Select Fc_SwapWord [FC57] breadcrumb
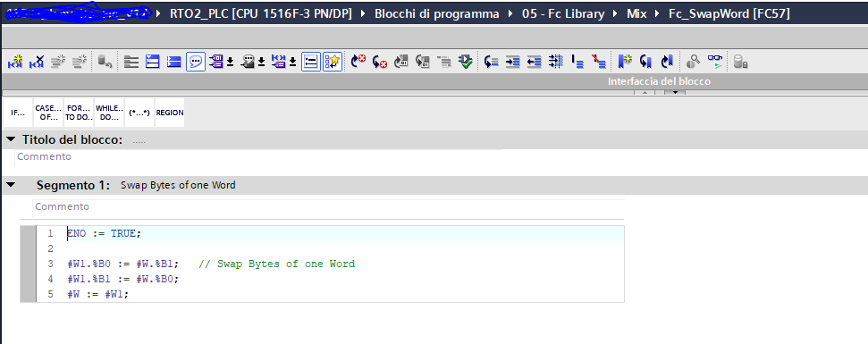 coord(729,13)
